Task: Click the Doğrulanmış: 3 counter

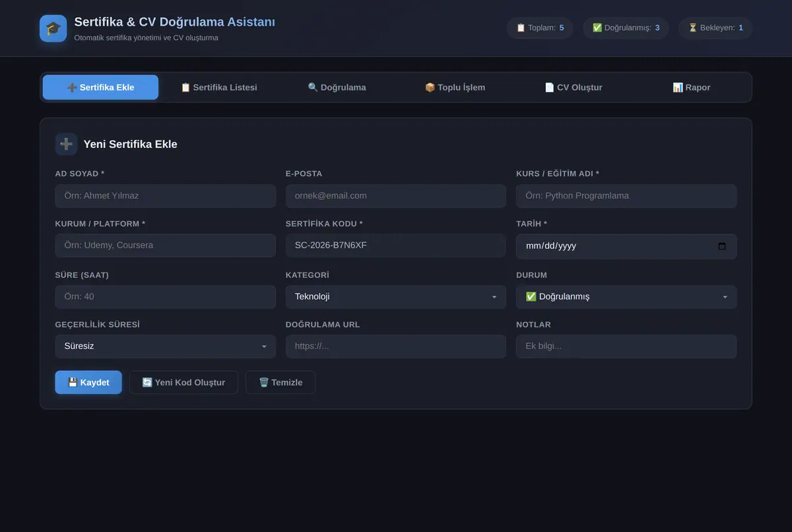Action: 626,28
